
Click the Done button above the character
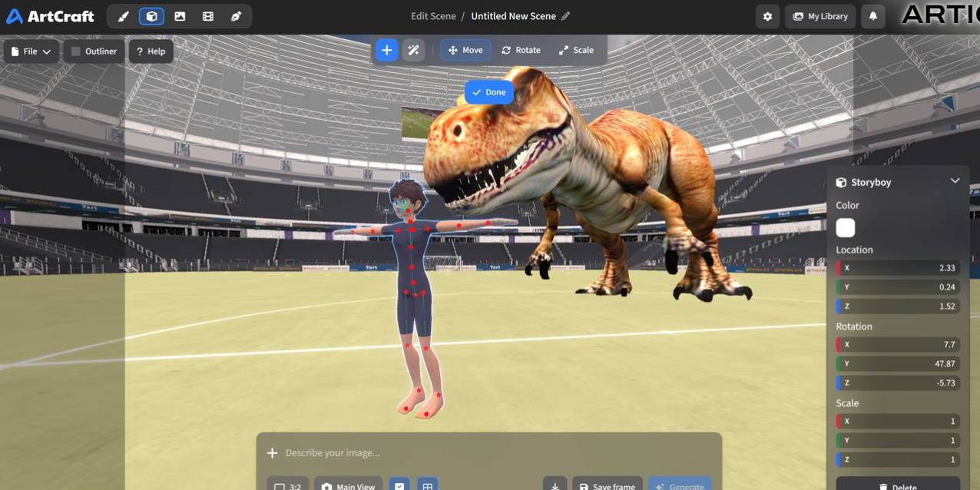coord(489,92)
